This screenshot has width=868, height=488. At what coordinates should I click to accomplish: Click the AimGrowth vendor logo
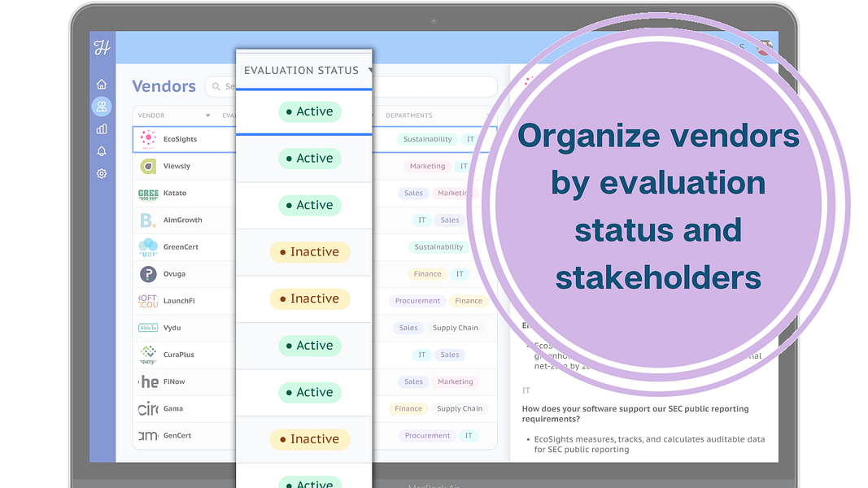coord(148,220)
